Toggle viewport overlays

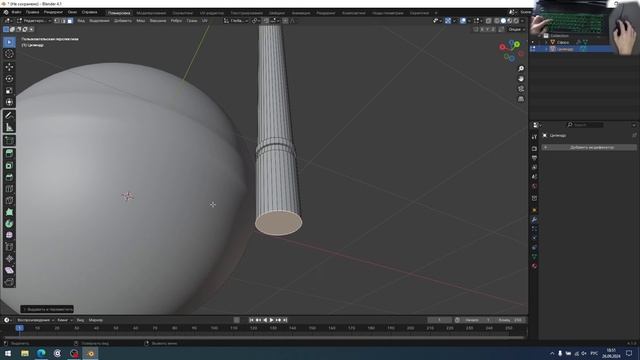pos(463,20)
